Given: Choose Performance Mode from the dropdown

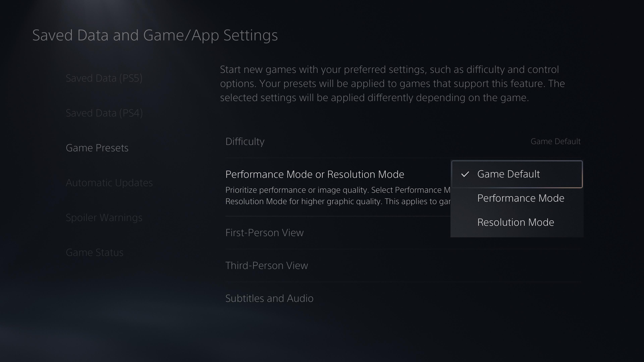Looking at the screenshot, I should click(517, 198).
